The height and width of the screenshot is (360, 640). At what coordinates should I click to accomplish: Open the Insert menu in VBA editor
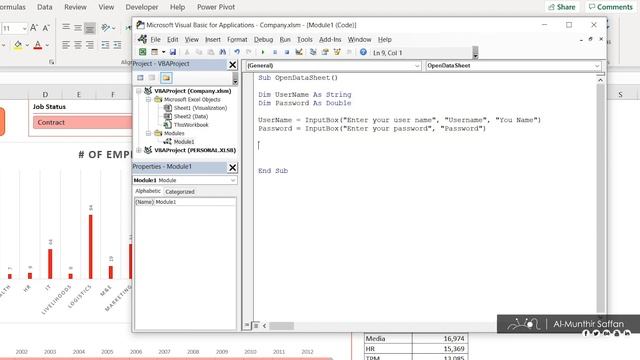coord(213,40)
